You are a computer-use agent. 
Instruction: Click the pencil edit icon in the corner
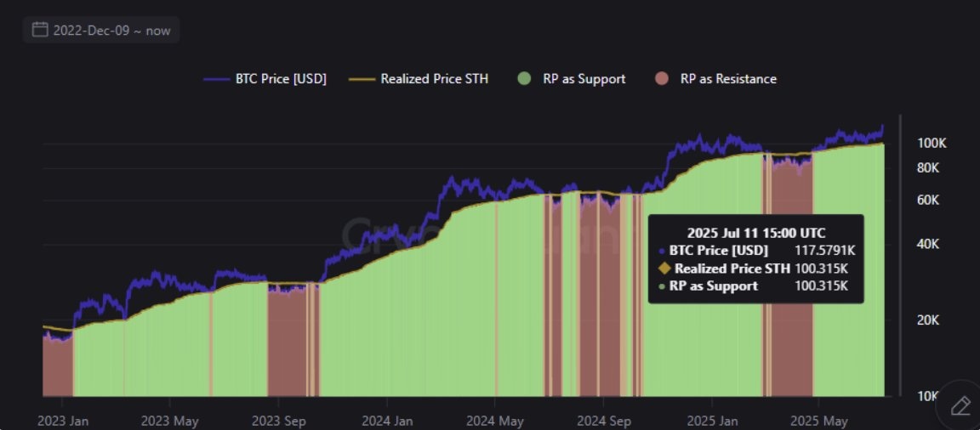coord(960,405)
